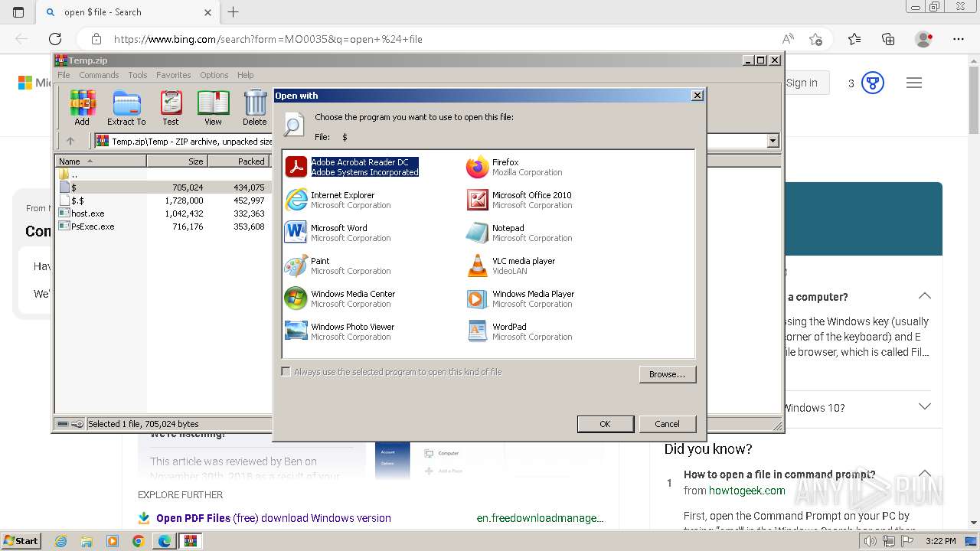
Task: Open Windows Start button
Action: tap(21, 540)
